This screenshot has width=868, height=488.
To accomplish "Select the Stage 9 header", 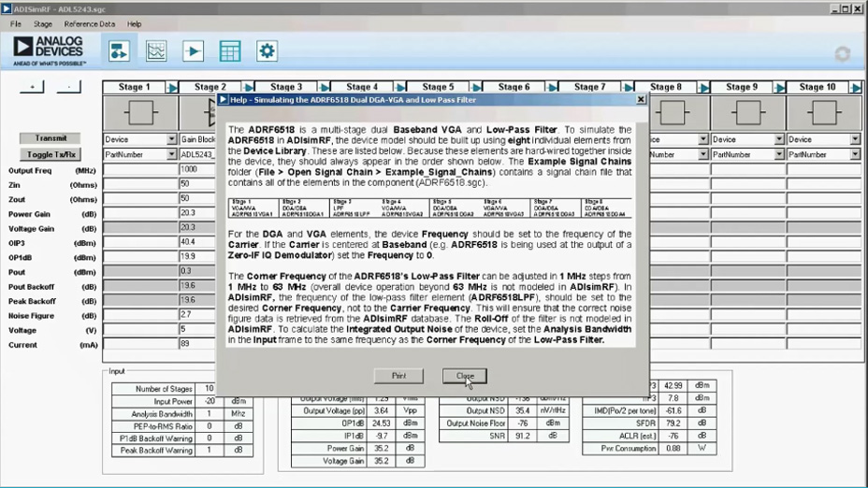I will [x=742, y=87].
